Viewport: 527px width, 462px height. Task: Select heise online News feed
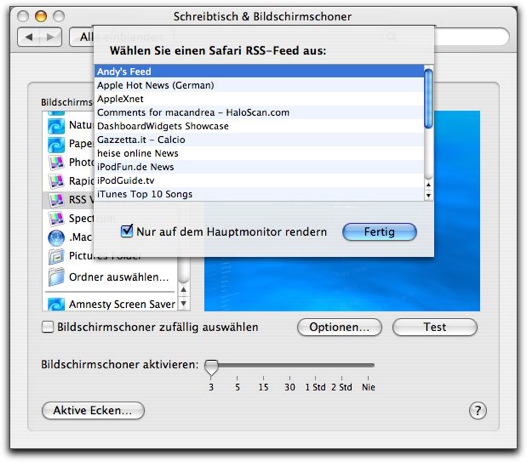[259, 153]
